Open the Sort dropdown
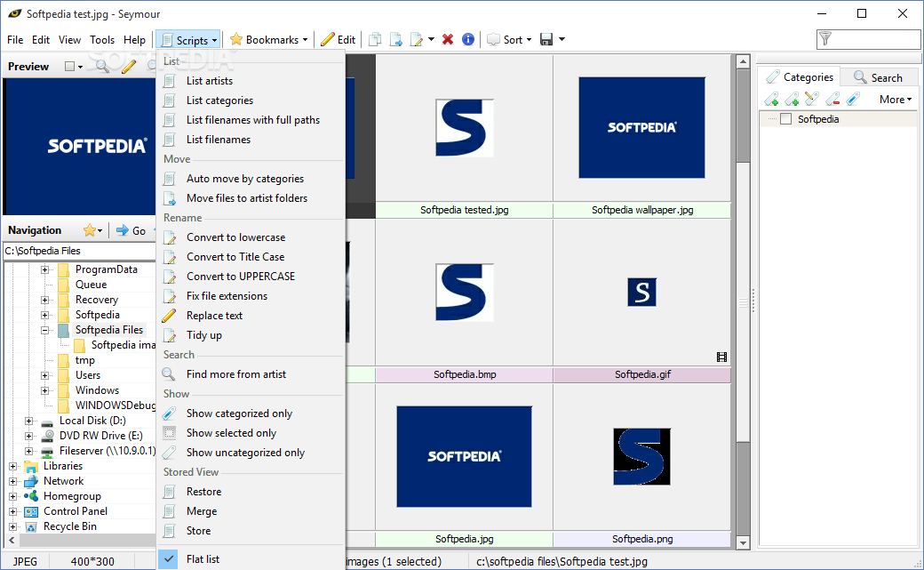Screen dimensions: 924x570 509,39
